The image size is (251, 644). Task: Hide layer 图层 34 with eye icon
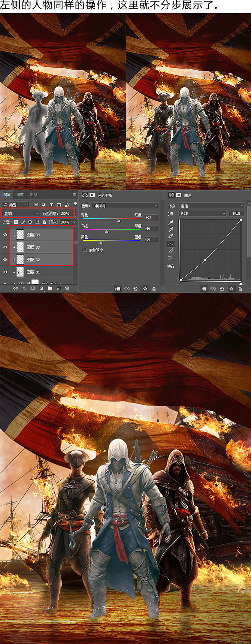click(x=5, y=235)
